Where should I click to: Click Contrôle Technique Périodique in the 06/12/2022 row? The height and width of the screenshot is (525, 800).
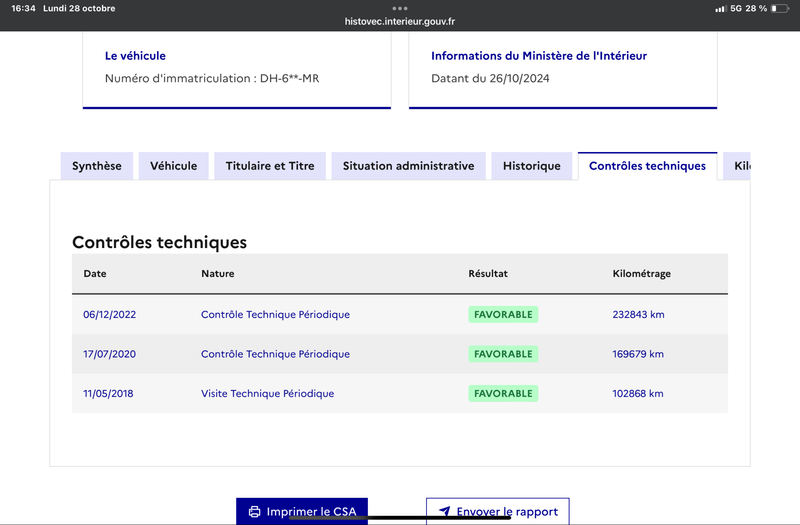tap(276, 315)
